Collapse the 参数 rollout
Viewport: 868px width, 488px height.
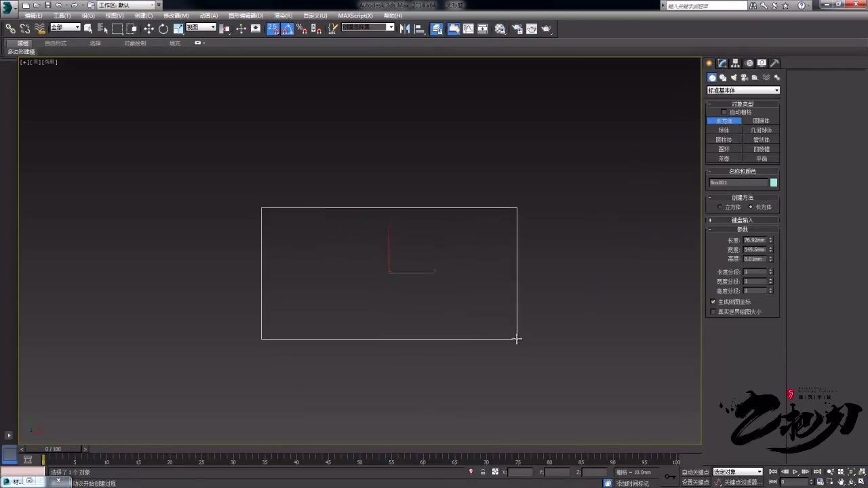tap(743, 229)
